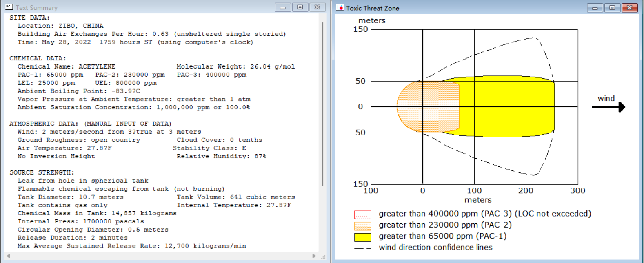
Task: Click the 'greater than 230000 ppm (PAC-2)' legend text
Action: tap(445, 225)
